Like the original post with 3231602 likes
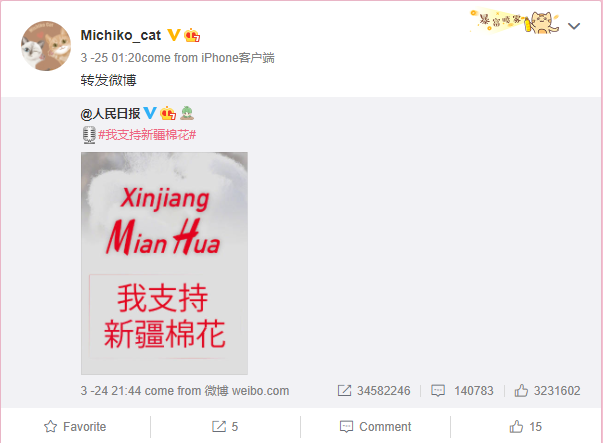This screenshot has width=603, height=443. tap(547, 391)
